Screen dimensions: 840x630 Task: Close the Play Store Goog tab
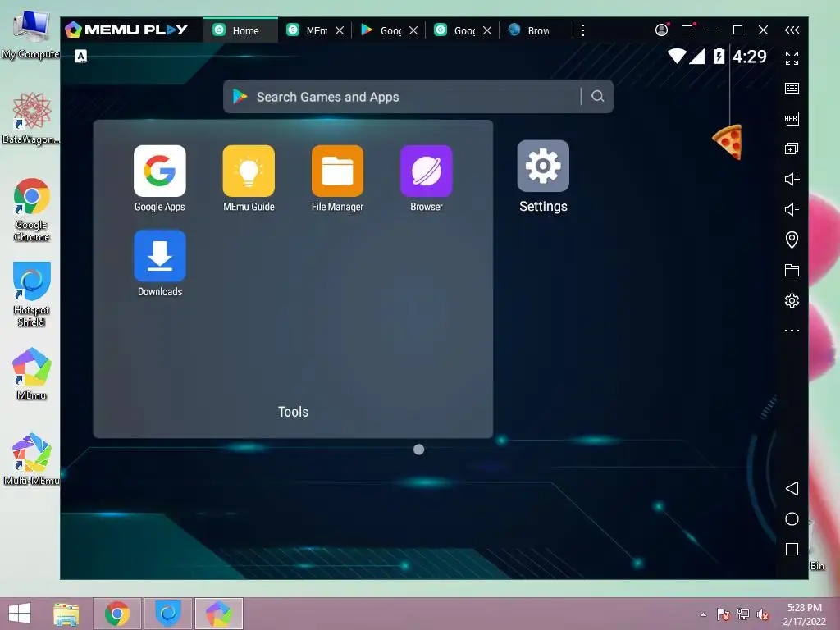point(413,30)
